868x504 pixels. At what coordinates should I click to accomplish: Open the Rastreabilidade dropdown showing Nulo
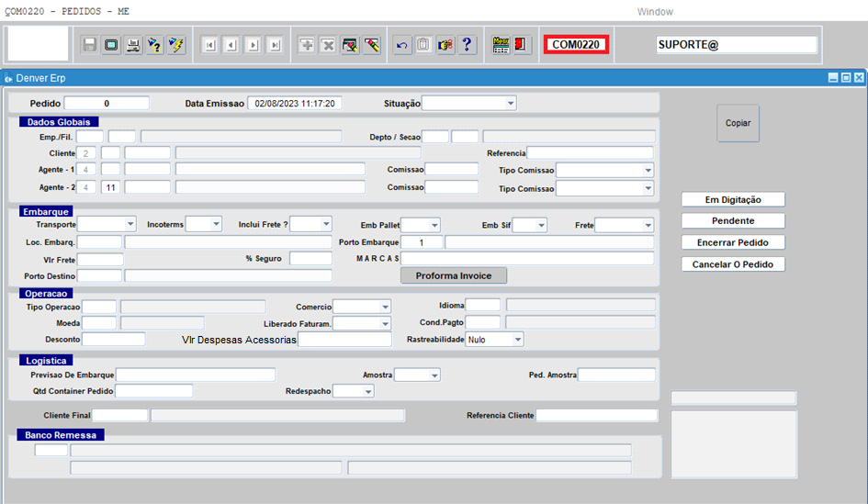518,340
